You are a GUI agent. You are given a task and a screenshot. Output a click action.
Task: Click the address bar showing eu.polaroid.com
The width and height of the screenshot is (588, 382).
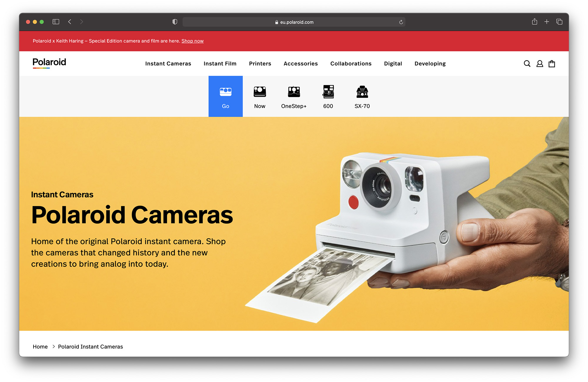tap(294, 22)
